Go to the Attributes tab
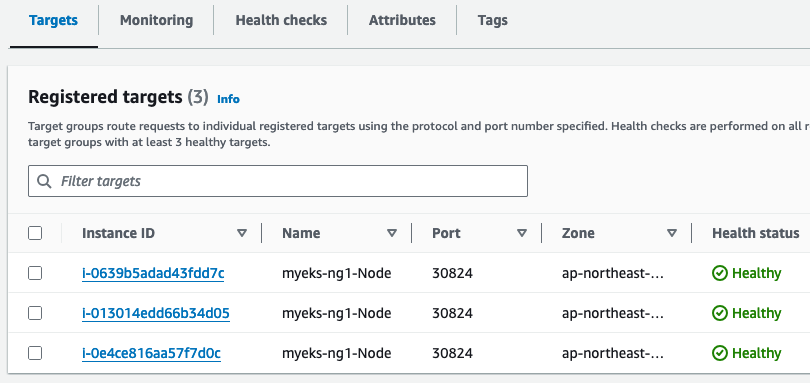 402,21
